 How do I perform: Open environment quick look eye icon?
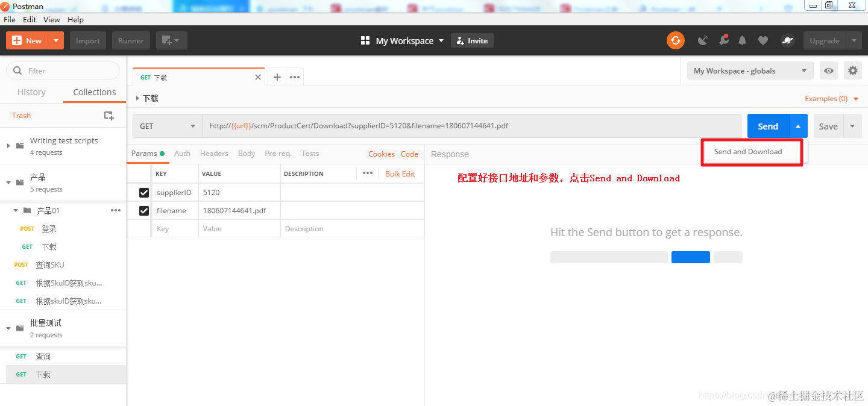829,70
